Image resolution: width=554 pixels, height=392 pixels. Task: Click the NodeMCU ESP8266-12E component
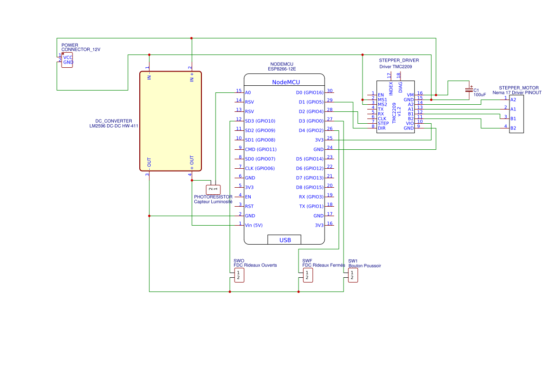click(x=284, y=156)
